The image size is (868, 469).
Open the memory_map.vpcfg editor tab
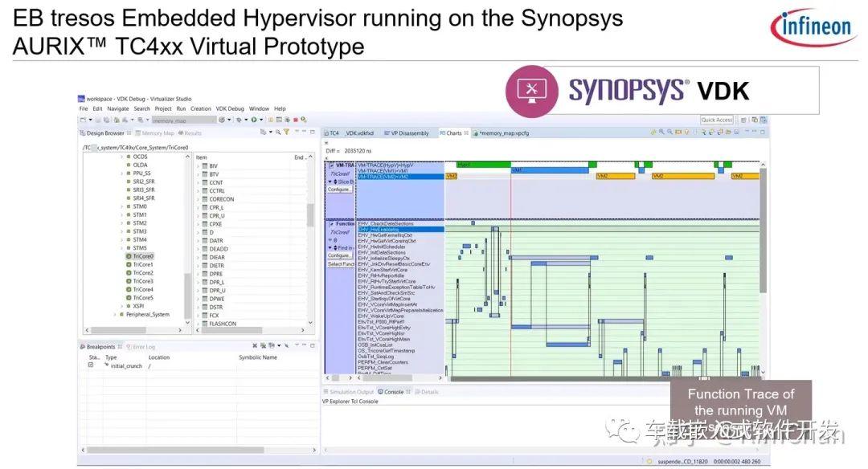pos(501,133)
